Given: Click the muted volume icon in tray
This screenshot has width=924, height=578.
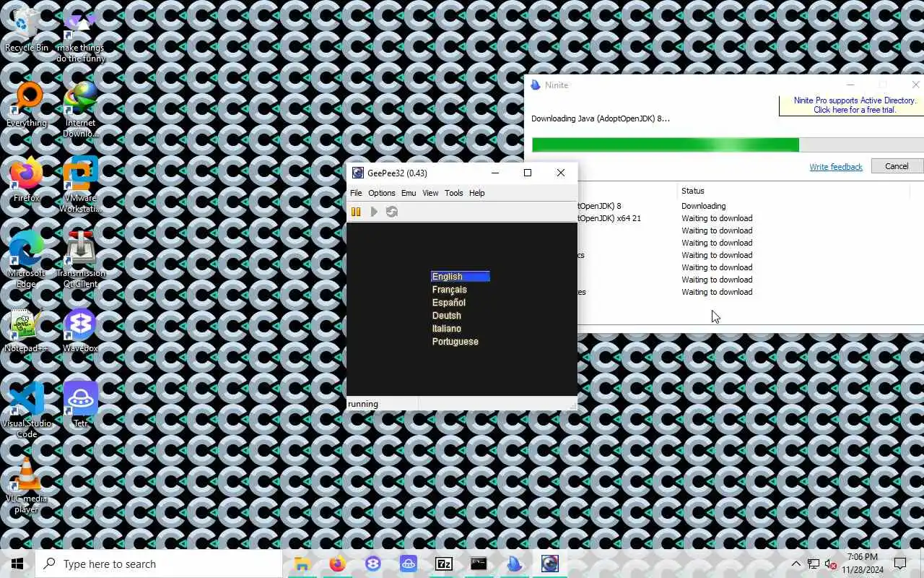Looking at the screenshot, I should [831, 564].
